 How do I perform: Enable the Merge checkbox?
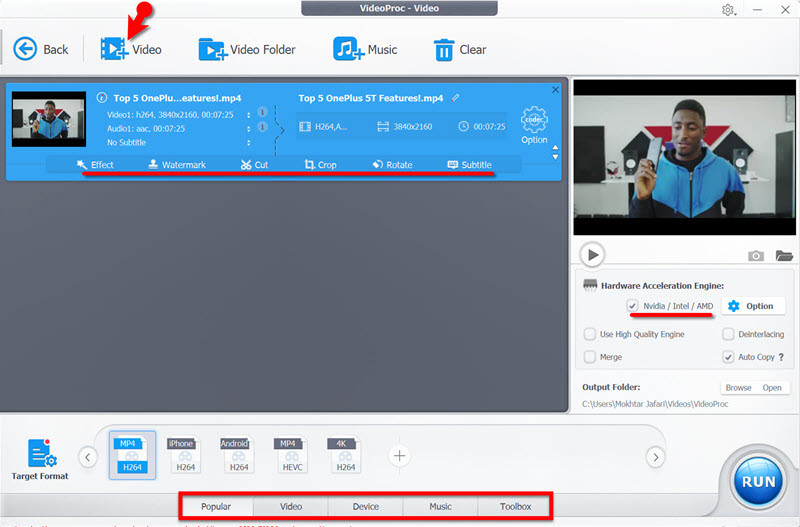click(590, 357)
